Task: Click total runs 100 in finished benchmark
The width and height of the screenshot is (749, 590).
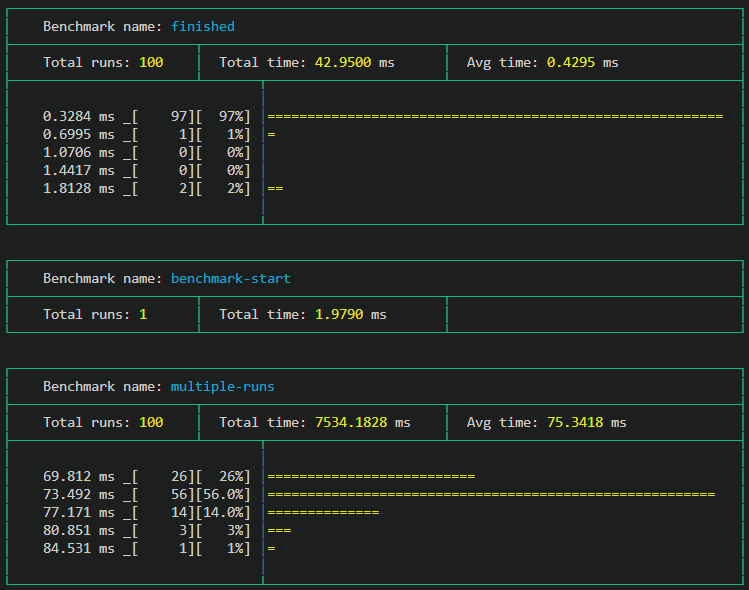Action: [151, 63]
